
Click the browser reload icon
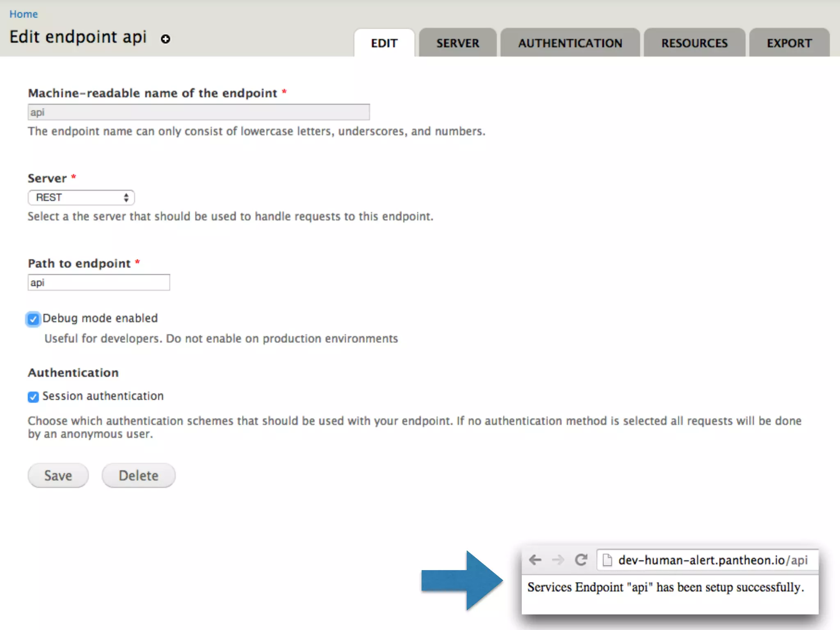pyautogui.click(x=581, y=559)
